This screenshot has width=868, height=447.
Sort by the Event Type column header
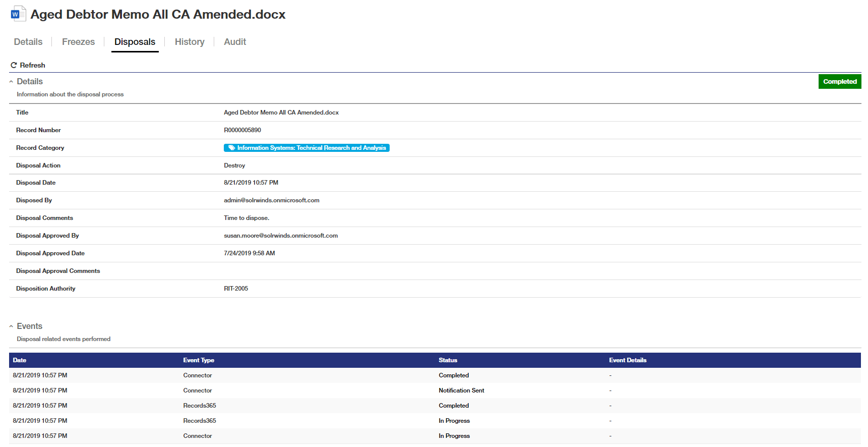(199, 360)
